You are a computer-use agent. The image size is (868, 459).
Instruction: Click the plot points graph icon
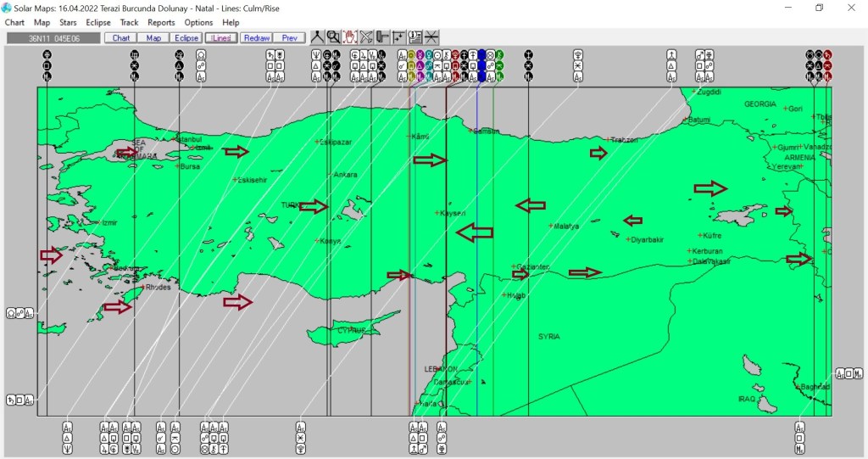point(398,37)
